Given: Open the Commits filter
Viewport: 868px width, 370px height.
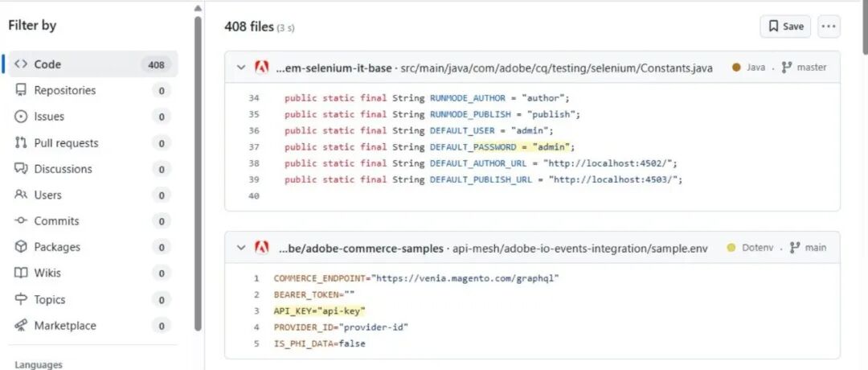Looking at the screenshot, I should 93,221.
